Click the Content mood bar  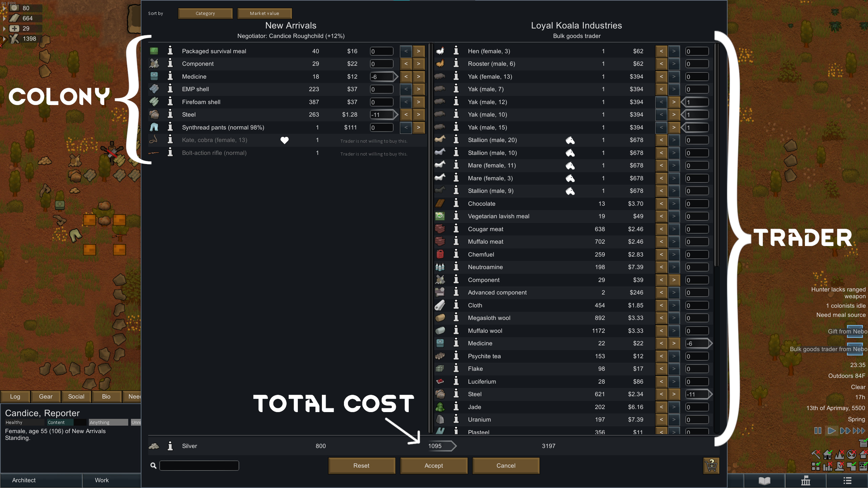click(66, 422)
